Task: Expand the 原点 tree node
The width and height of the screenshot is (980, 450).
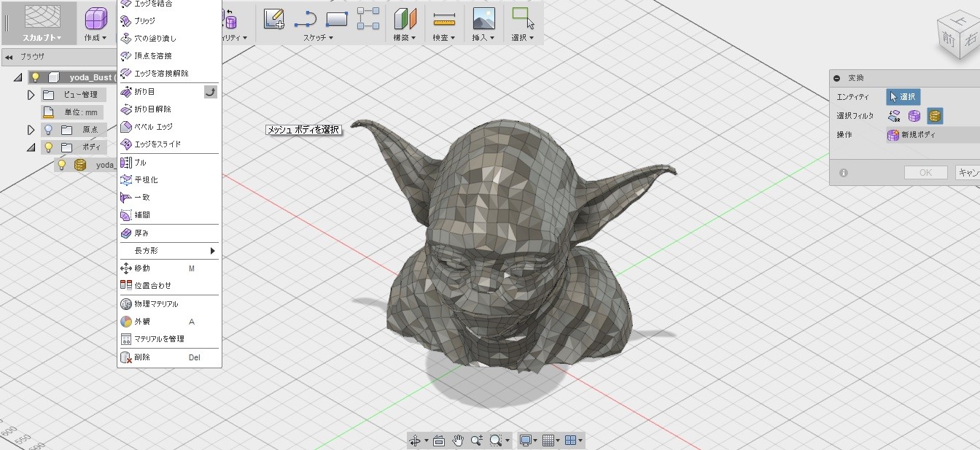Action: point(31,130)
